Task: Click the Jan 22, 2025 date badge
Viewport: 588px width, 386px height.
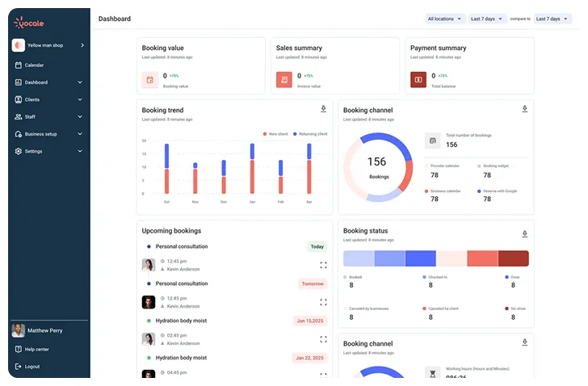Action: [310, 359]
